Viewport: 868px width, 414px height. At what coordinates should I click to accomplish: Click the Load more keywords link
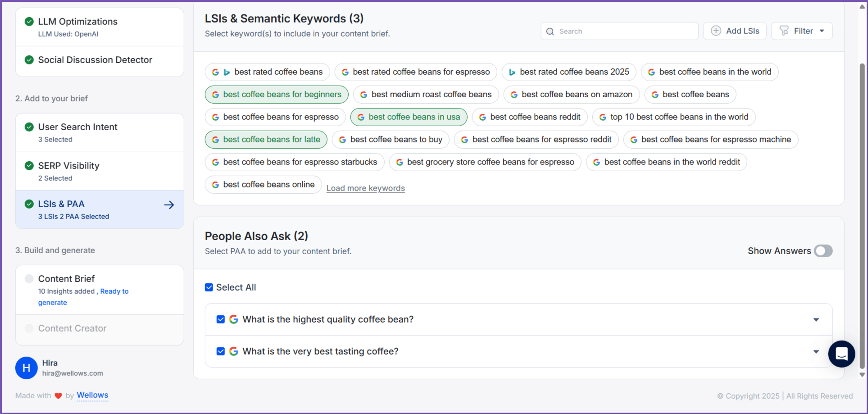[x=365, y=188]
